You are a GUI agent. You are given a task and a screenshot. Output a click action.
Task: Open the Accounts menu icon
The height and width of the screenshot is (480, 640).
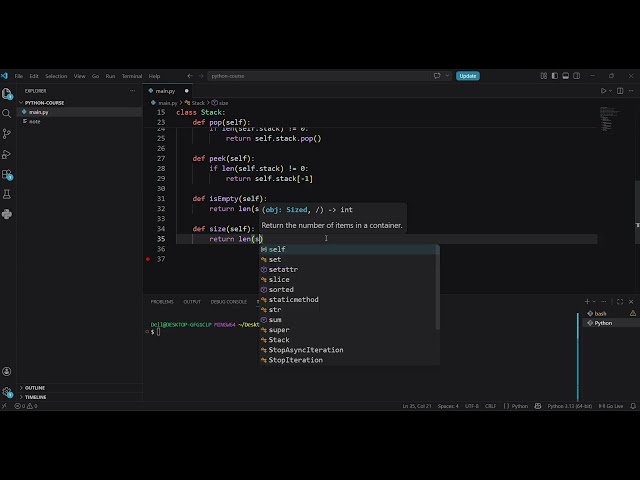pos(7,371)
